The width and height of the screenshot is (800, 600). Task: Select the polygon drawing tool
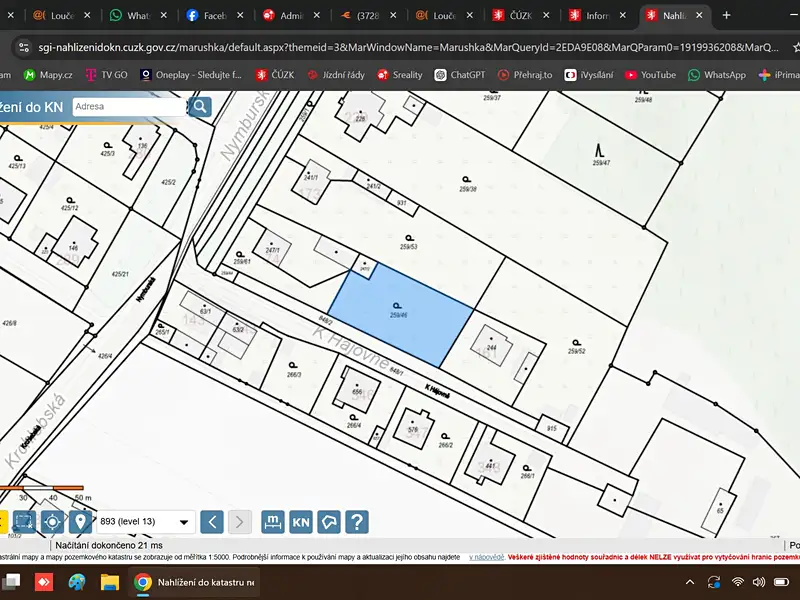coord(329,521)
